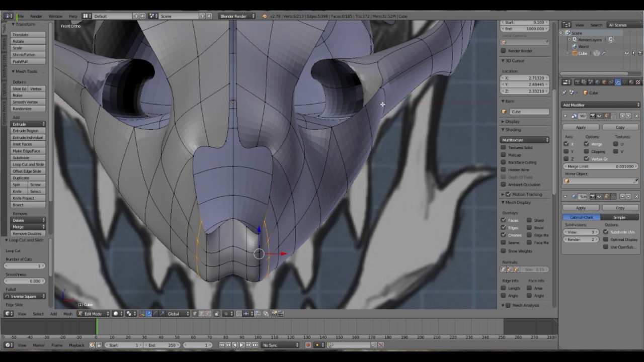Viewport: 644px width, 362px height.
Task: Enable Backface Culling checkbox
Action: click(504, 162)
